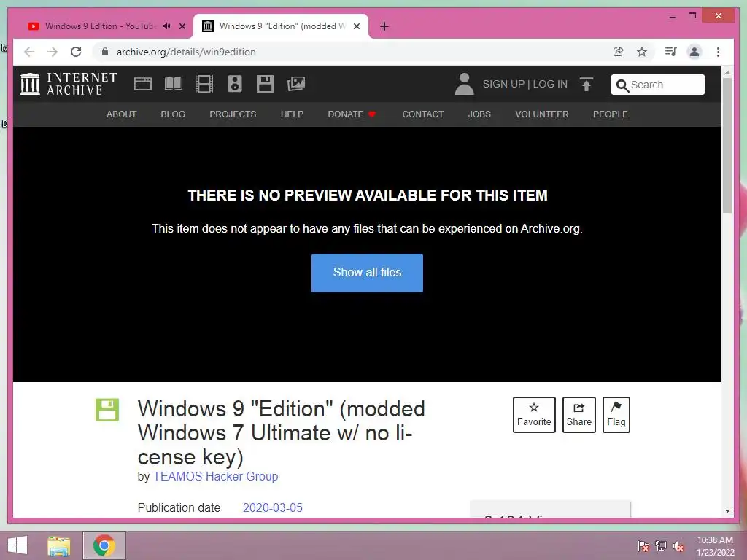Open the BLOG menu item
The width and height of the screenshot is (747, 560).
[173, 114]
